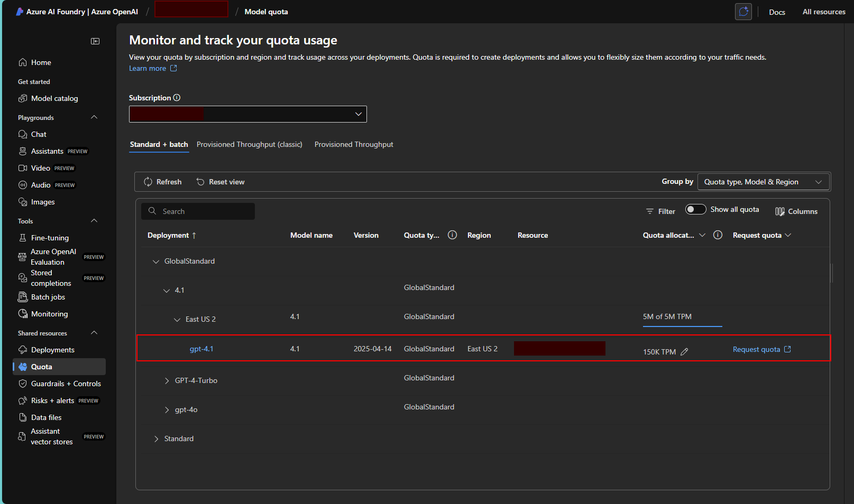Click the Resource column header
The height and width of the screenshot is (504, 854).
[x=532, y=235]
